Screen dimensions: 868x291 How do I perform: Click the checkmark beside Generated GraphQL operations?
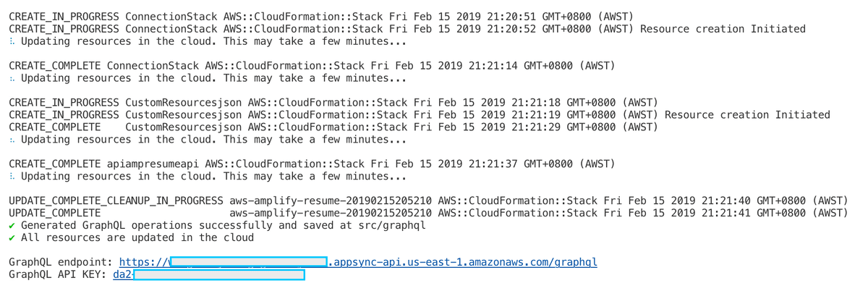point(12,225)
